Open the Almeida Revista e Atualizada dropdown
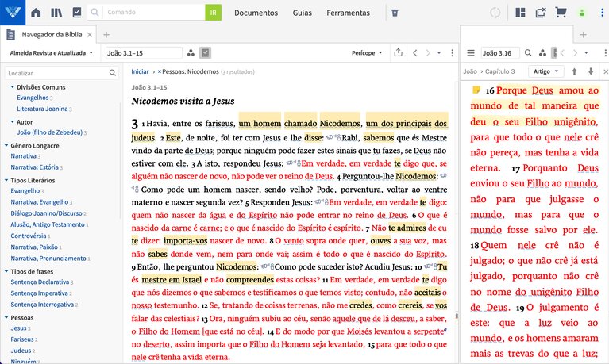This screenshot has width=609, height=364. 52,53
